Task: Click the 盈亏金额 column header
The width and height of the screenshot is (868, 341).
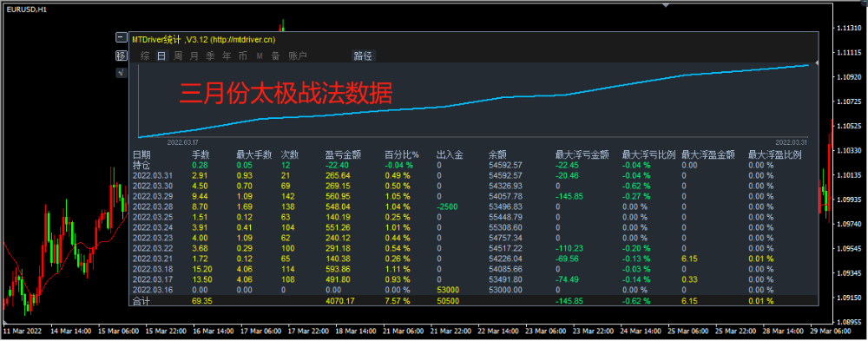Action: click(x=343, y=155)
